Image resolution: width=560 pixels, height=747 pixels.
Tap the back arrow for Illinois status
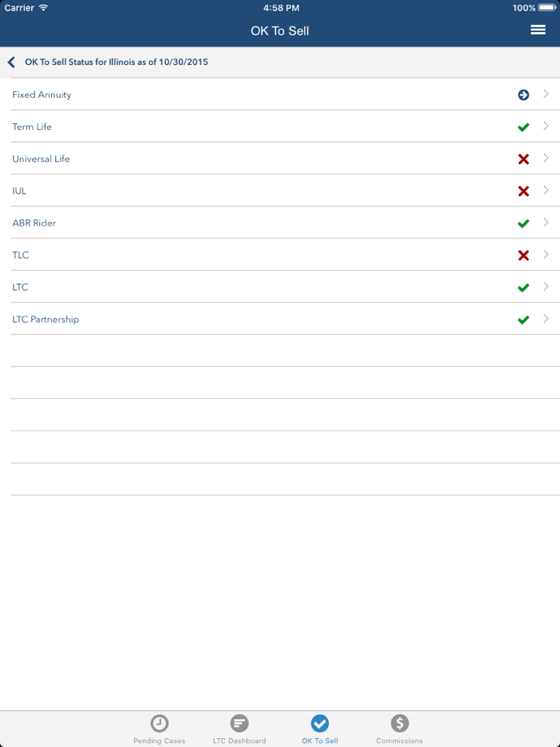(11, 62)
